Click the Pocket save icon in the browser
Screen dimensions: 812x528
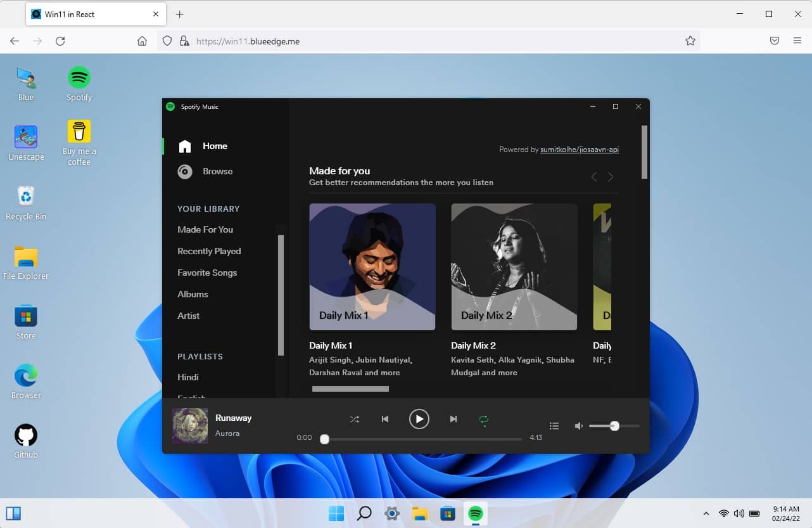pos(775,41)
